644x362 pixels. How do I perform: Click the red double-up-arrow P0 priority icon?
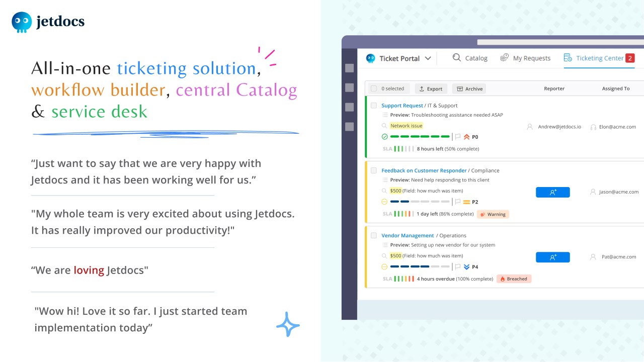(466, 137)
